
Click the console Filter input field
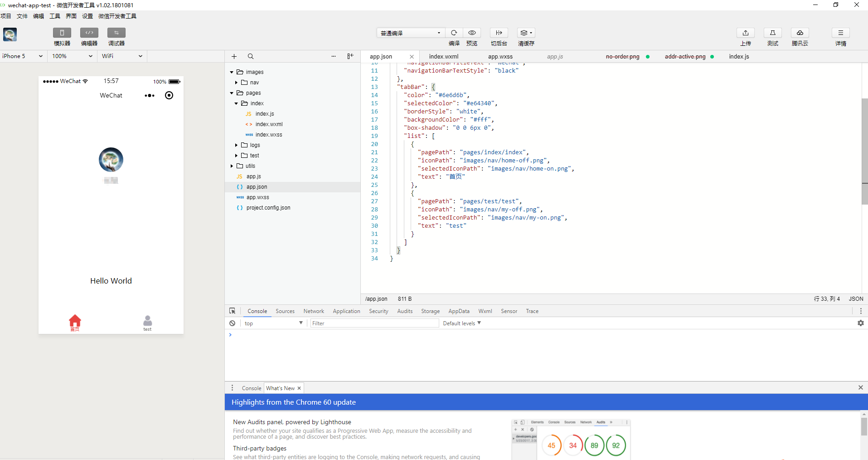tap(374, 323)
